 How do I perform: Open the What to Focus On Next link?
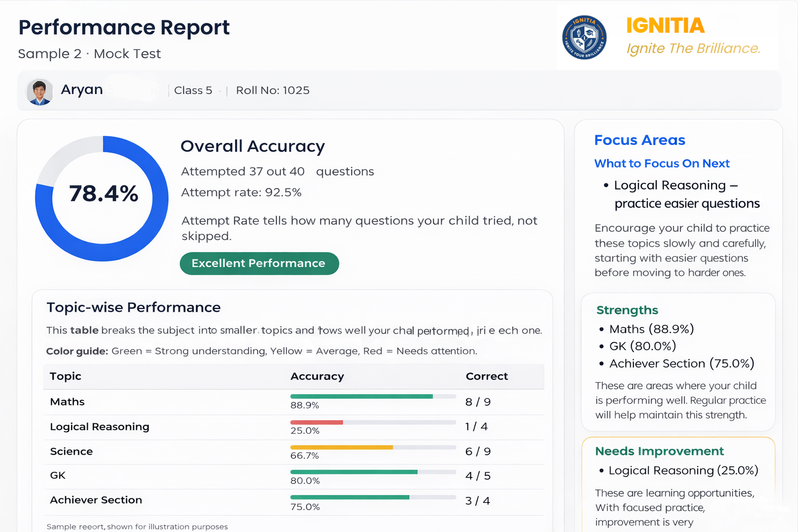pos(662,163)
